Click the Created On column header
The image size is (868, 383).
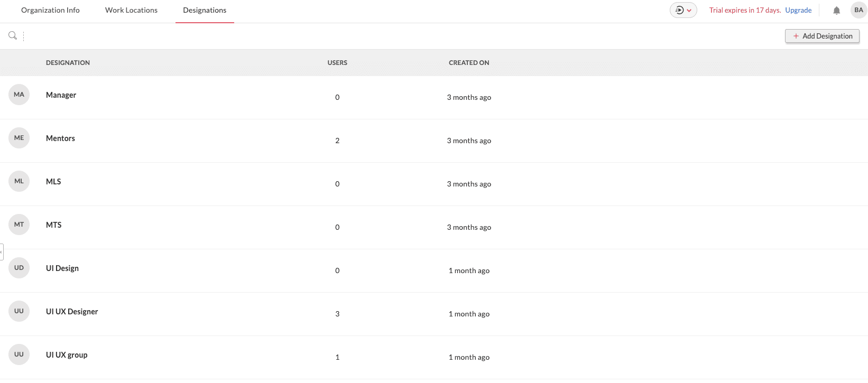(x=469, y=63)
